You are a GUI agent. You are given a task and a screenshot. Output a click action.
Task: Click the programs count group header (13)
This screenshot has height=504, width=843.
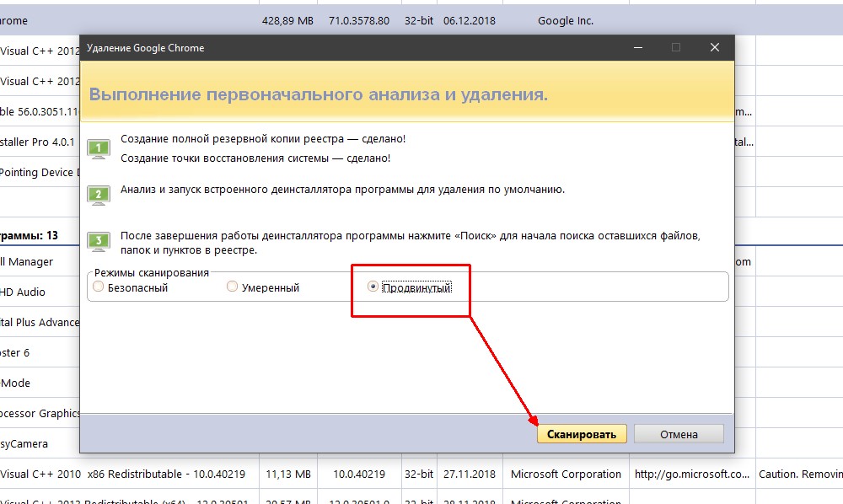click(30, 234)
